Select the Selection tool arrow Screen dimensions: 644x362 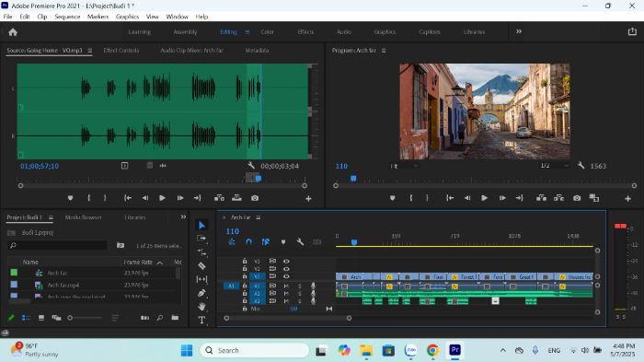[201, 226]
